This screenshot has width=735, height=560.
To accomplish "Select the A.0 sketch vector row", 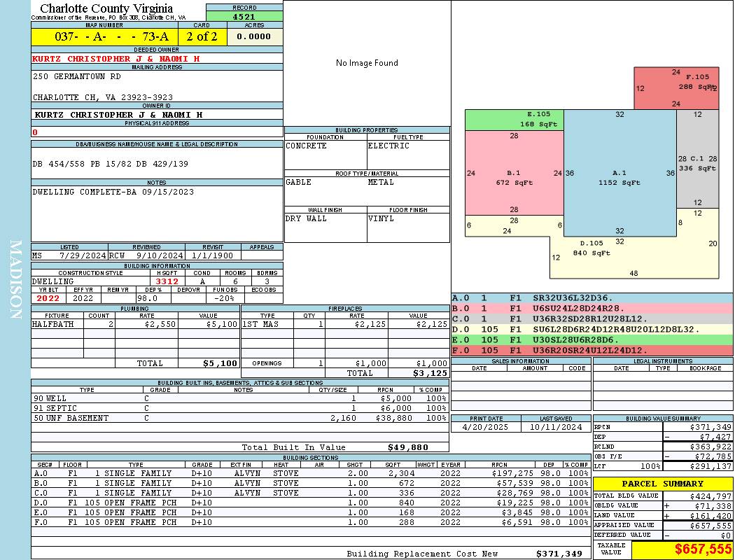I will coord(592,298).
